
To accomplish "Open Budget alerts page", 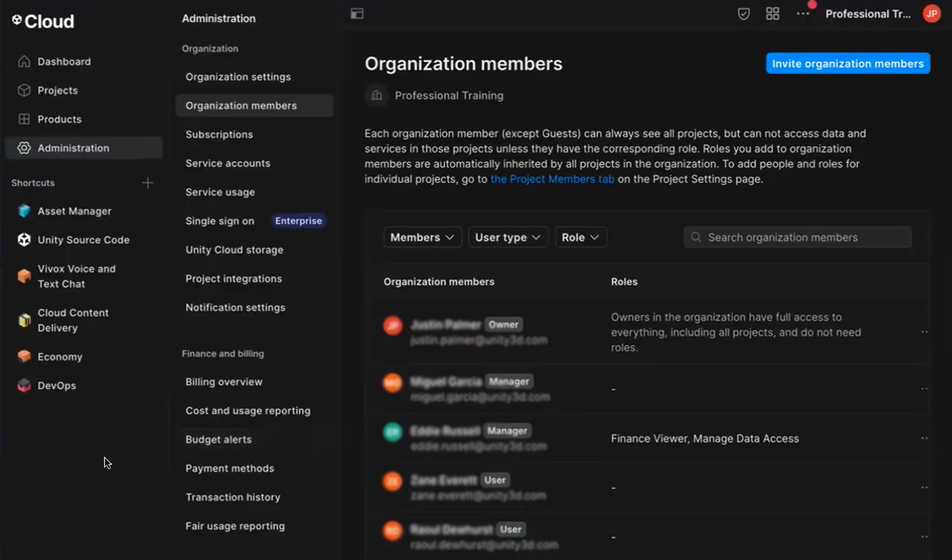I will point(218,439).
